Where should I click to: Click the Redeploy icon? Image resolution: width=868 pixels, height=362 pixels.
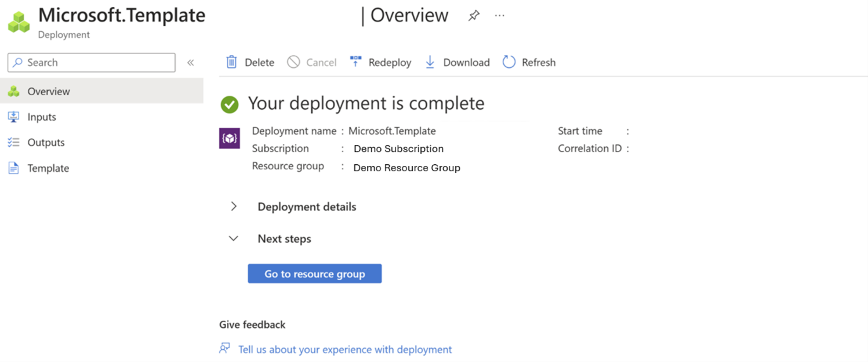[x=354, y=62]
